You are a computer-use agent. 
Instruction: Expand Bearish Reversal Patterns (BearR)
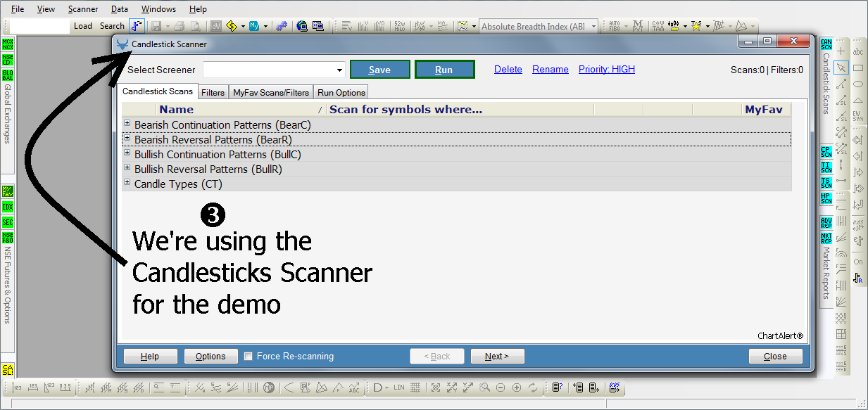pos(127,139)
